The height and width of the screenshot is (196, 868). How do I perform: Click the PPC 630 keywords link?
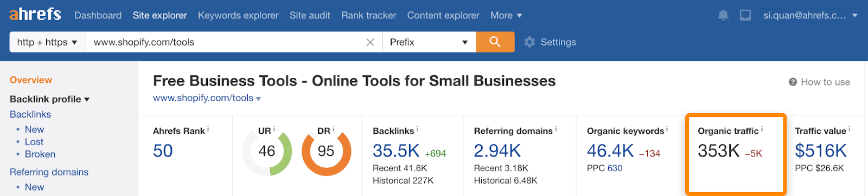[615, 168]
